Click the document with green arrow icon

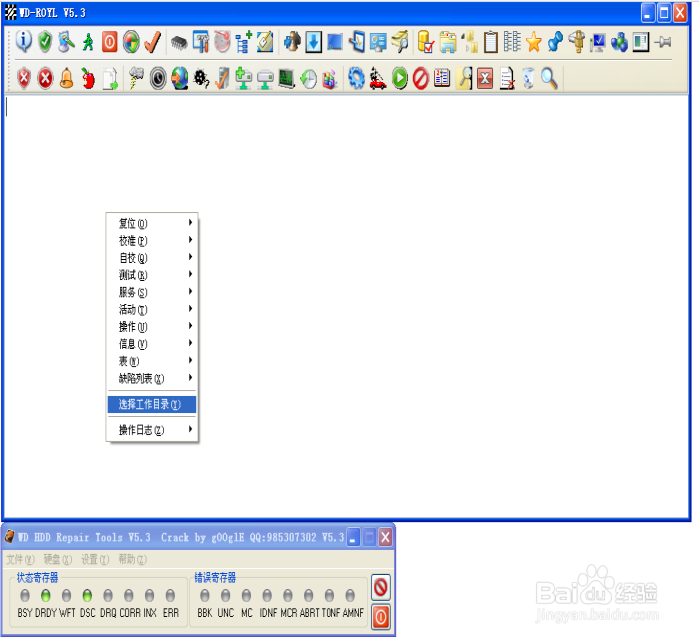110,78
